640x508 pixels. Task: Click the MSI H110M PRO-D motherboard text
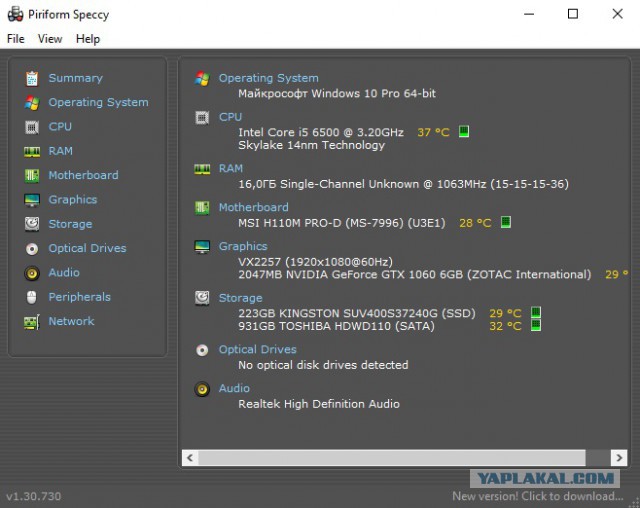pyautogui.click(x=342, y=223)
